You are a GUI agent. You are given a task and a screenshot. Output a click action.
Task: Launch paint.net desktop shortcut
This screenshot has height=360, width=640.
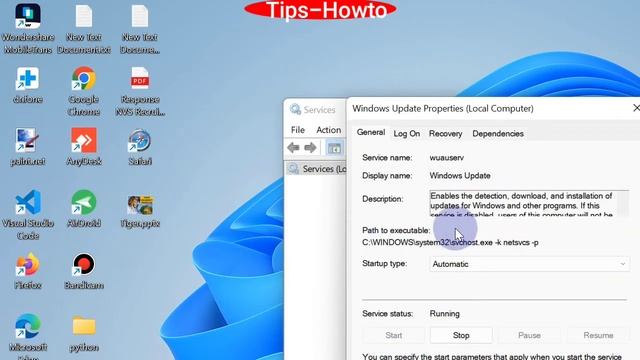(x=28, y=147)
